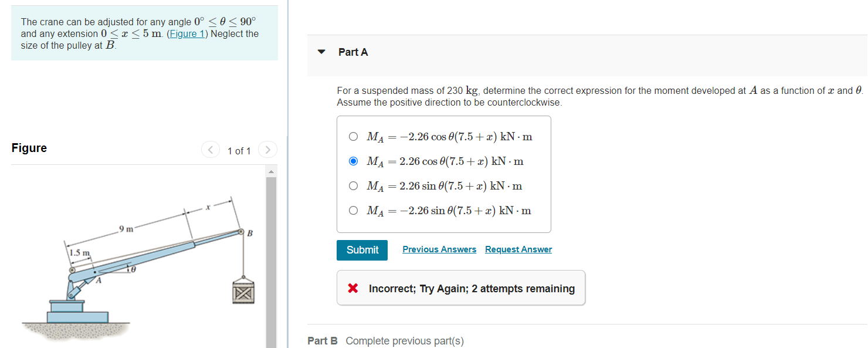Select negative 2.26 cos θ answer option
Screen dimensions: 868x348
click(353, 137)
